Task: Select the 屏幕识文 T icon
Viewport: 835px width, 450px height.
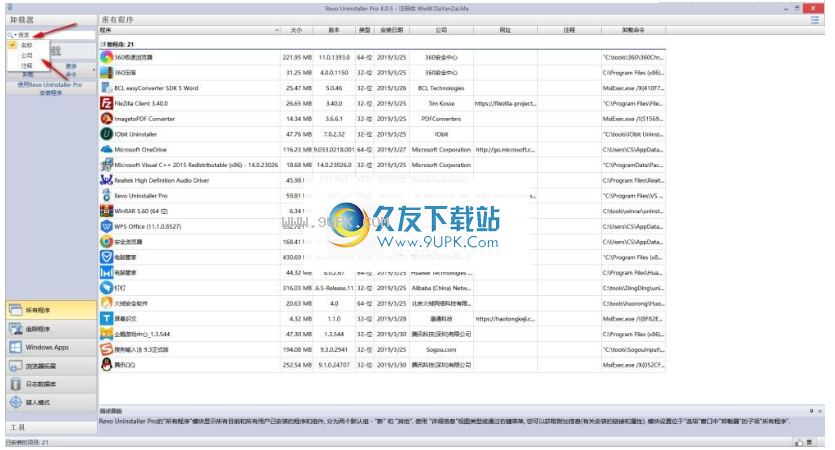Action: (x=107, y=319)
